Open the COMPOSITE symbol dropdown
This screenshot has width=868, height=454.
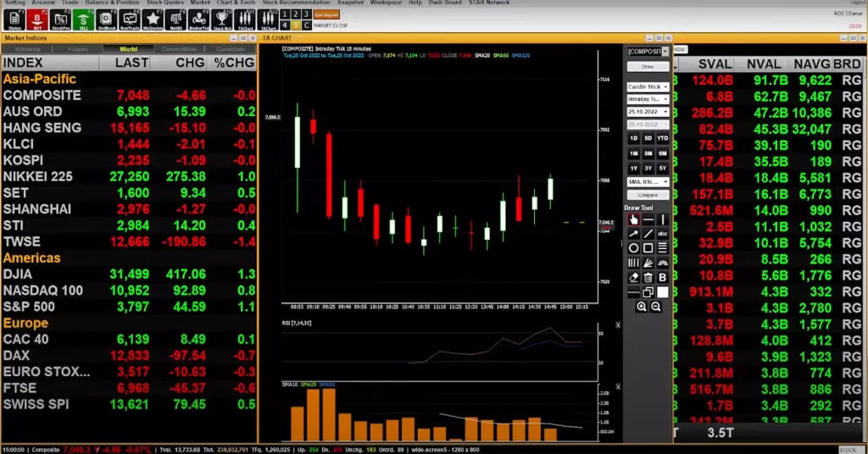point(648,51)
